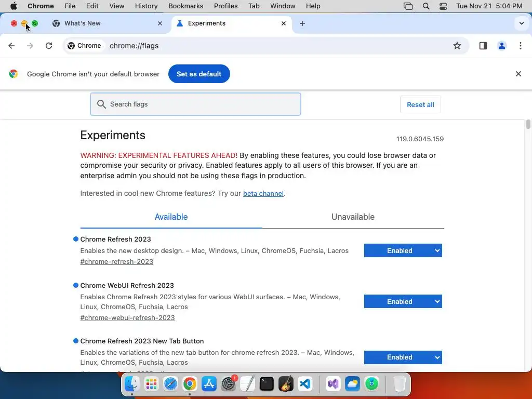Launch Visual Studio Code from the Dock
The height and width of the screenshot is (399, 532).
pos(305,384)
